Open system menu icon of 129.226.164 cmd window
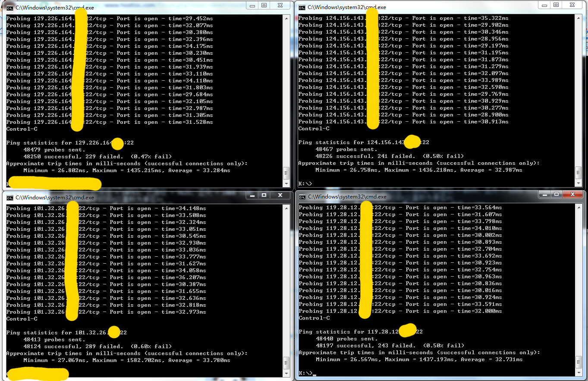 coord(9,7)
